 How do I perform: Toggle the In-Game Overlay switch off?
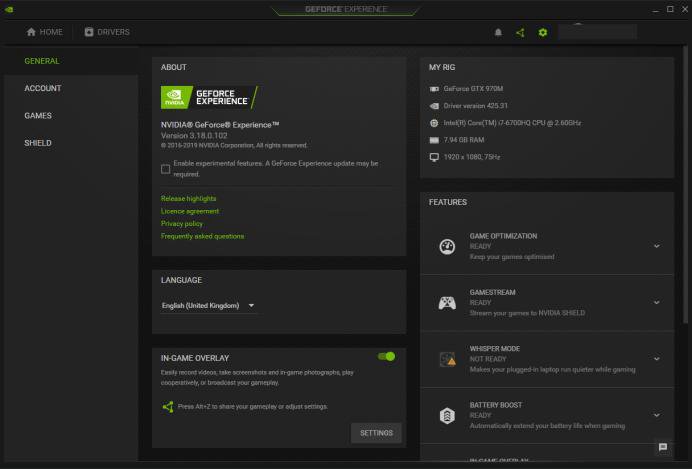coord(386,356)
